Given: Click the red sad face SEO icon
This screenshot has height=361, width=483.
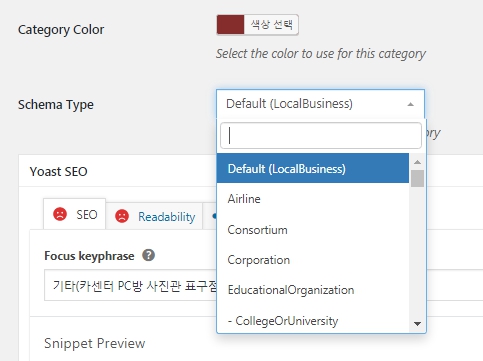Looking at the screenshot, I should (60, 214).
